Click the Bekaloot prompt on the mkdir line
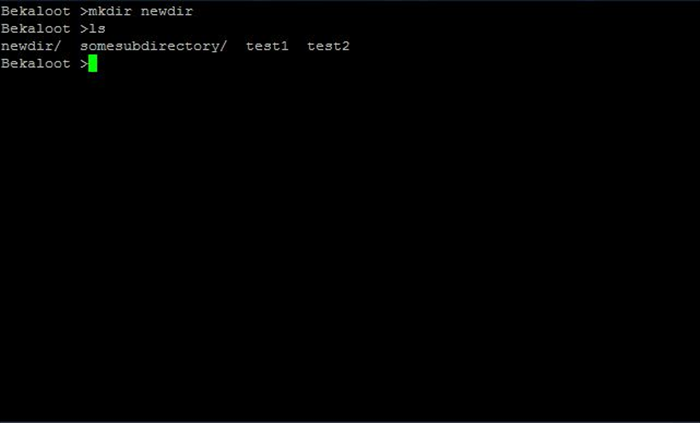 [x=36, y=11]
